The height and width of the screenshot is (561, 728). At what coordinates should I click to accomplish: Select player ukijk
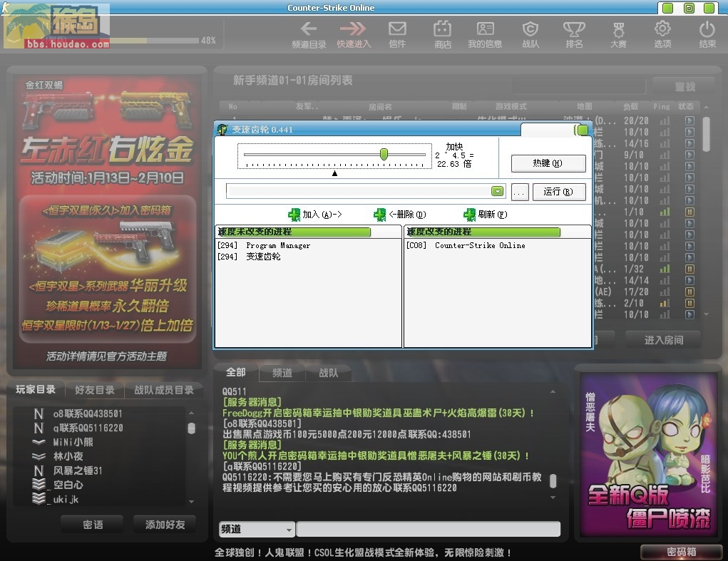point(66,499)
